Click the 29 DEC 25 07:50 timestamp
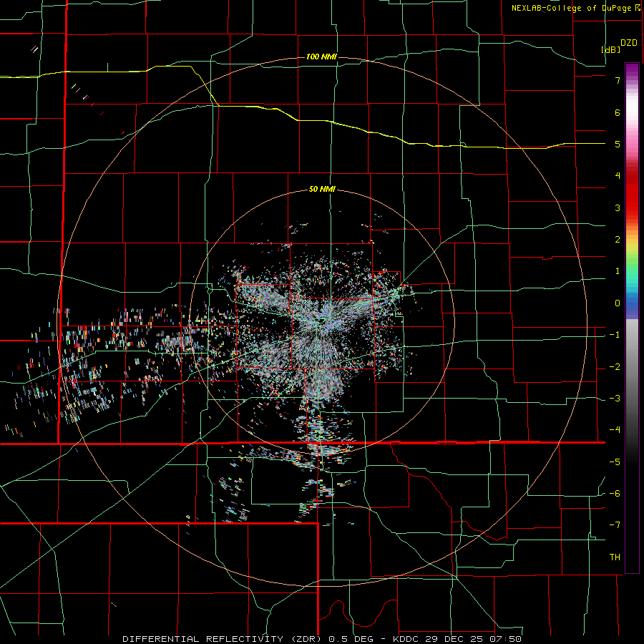 tap(472, 639)
